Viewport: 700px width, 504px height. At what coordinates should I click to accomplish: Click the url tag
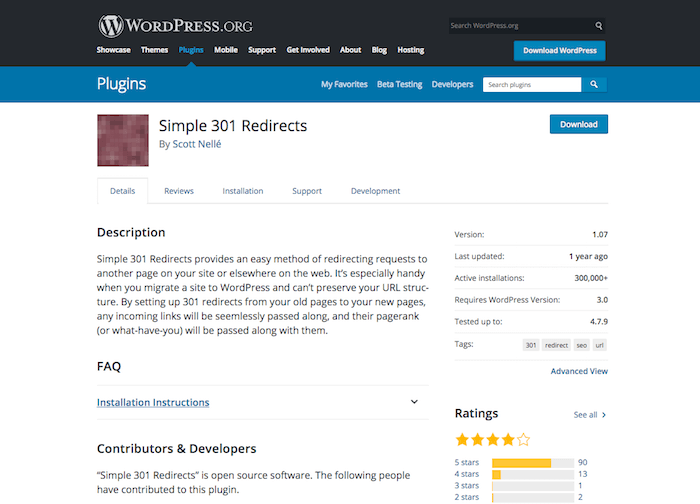coord(600,345)
